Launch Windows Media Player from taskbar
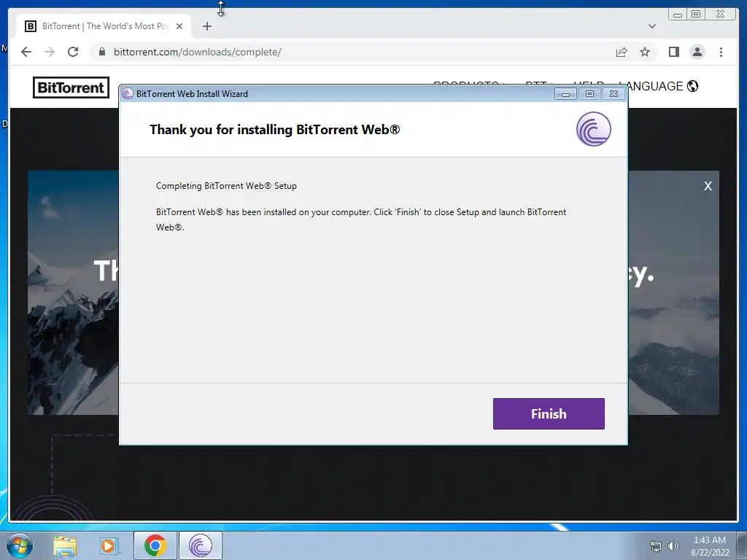This screenshot has width=747, height=560. (x=109, y=545)
